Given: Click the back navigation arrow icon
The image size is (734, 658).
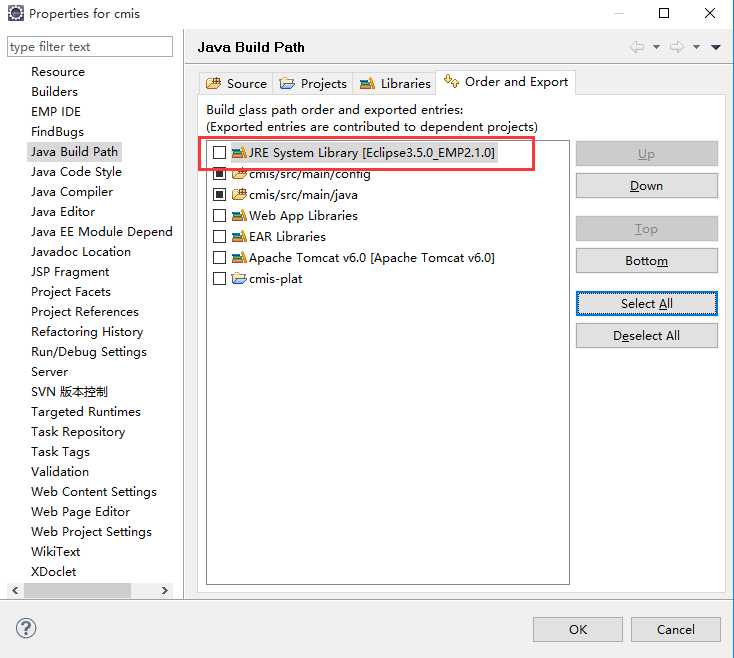Looking at the screenshot, I should tap(637, 47).
